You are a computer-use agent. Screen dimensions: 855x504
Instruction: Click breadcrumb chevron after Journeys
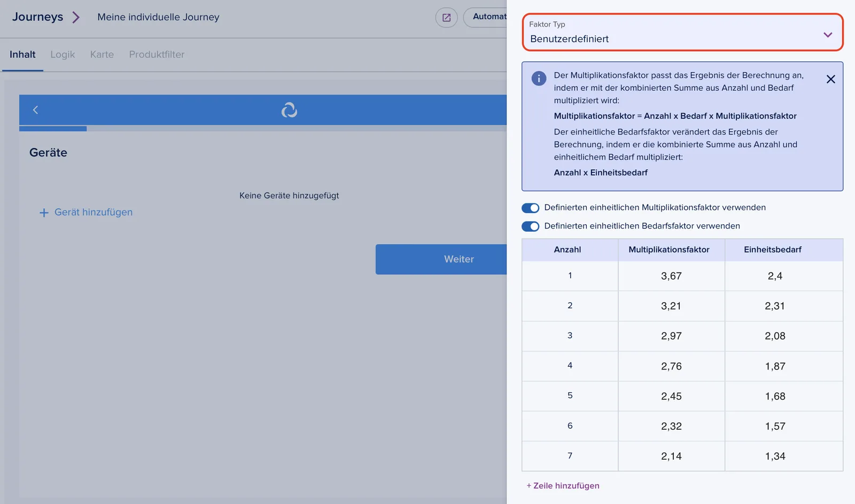[76, 17]
